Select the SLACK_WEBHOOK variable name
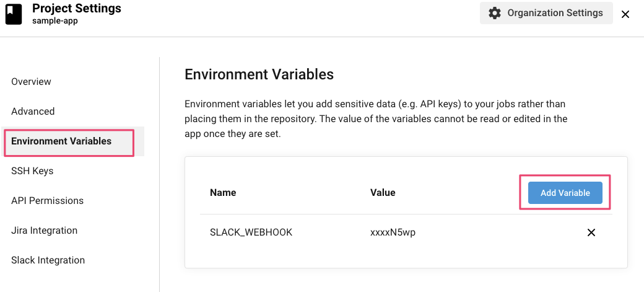The width and height of the screenshot is (644, 292). [251, 232]
